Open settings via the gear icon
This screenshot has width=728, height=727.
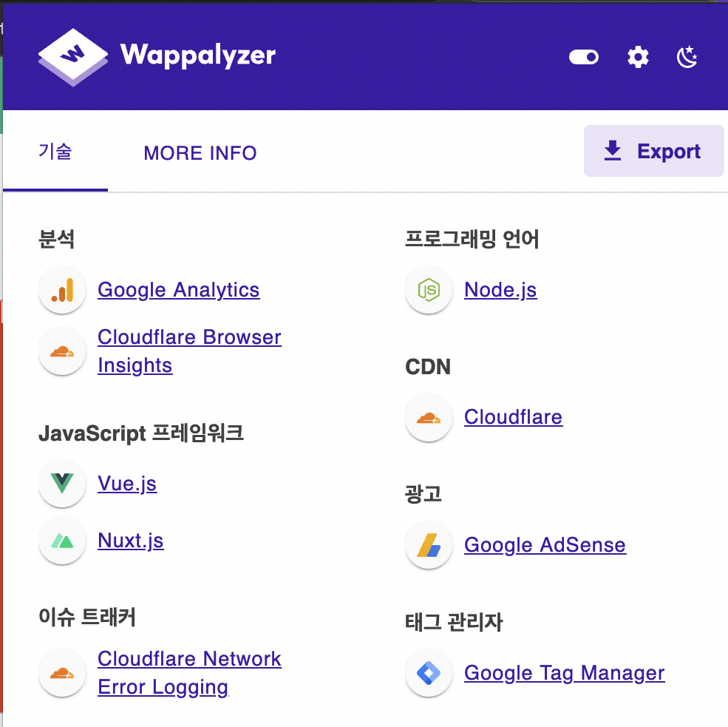point(638,57)
